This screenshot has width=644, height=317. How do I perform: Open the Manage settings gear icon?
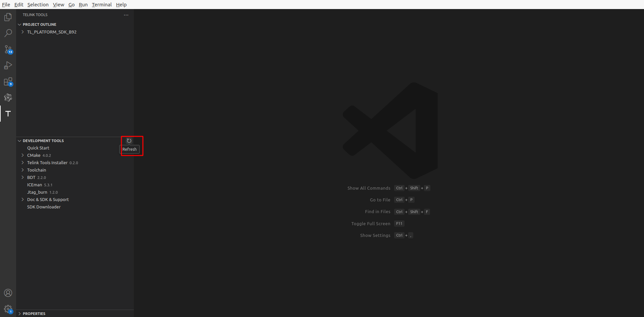coord(8,309)
